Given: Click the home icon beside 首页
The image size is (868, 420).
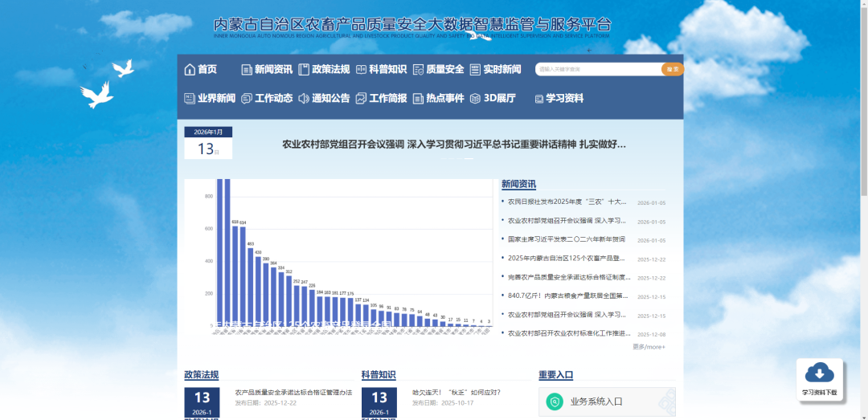Looking at the screenshot, I should (190, 70).
